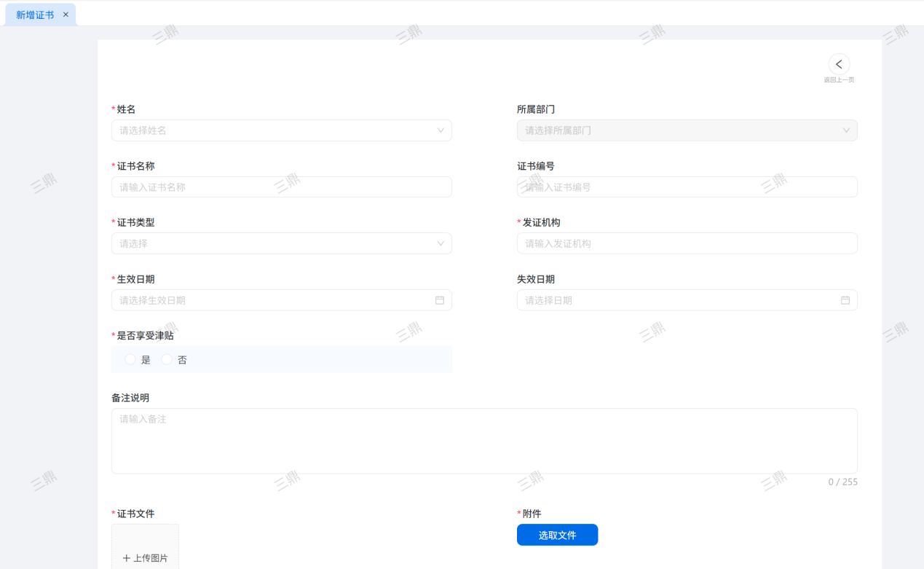The width and height of the screenshot is (924, 569).
Task: Focus the 证书编号 input field
Action: 687,187
